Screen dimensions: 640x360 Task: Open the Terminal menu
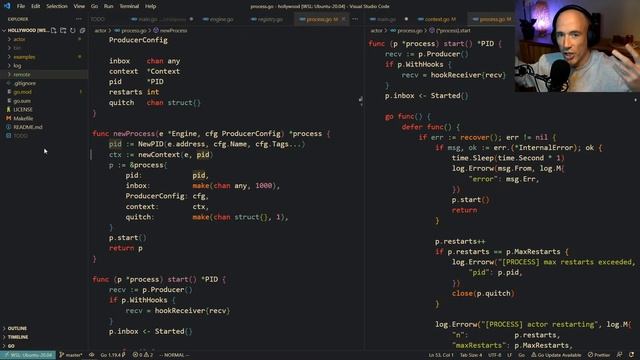click(129, 6)
